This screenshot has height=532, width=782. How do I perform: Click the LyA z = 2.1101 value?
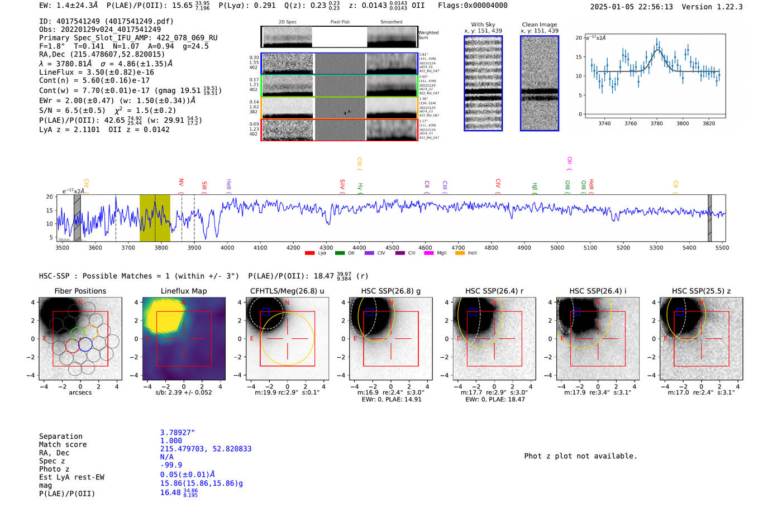pyautogui.click(x=70, y=130)
